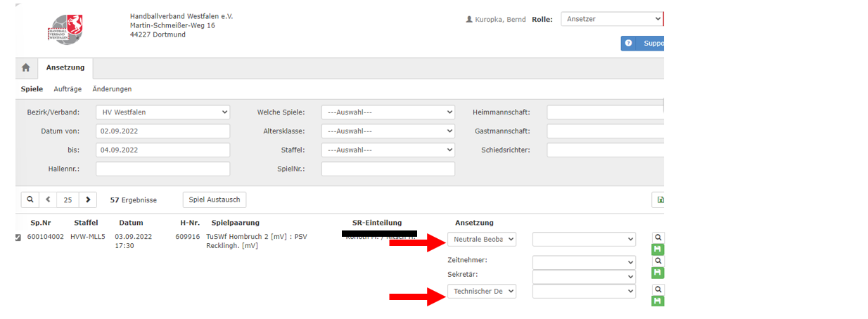This screenshot has width=868, height=319.
Task: Click search icon beside Neutrale Beobachter row
Action: point(658,237)
